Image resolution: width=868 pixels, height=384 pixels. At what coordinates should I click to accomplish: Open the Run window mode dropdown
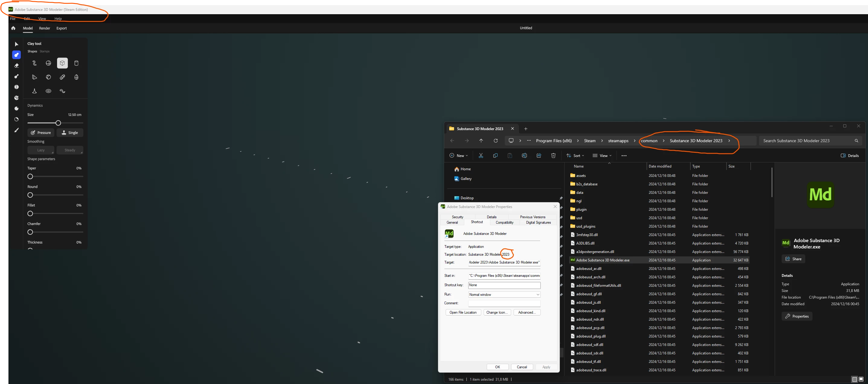pos(504,294)
